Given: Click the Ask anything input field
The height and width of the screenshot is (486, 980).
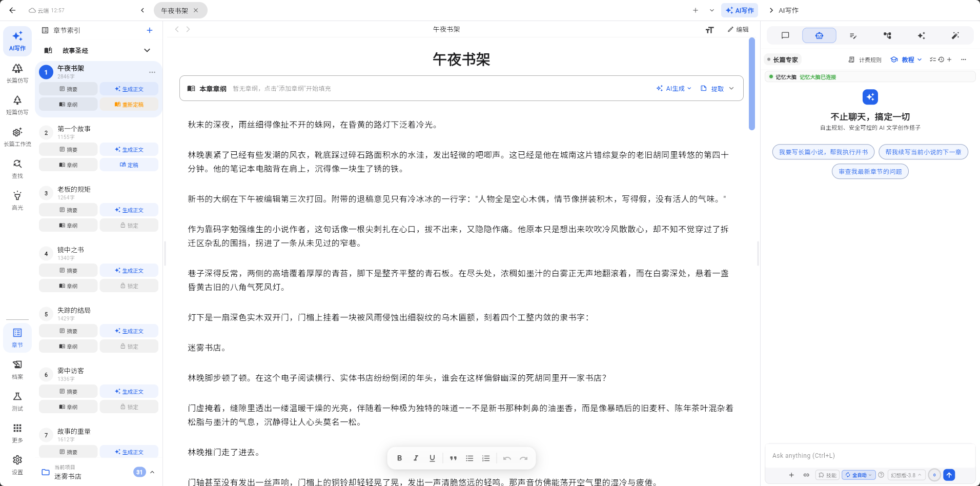Looking at the screenshot, I should (x=870, y=455).
